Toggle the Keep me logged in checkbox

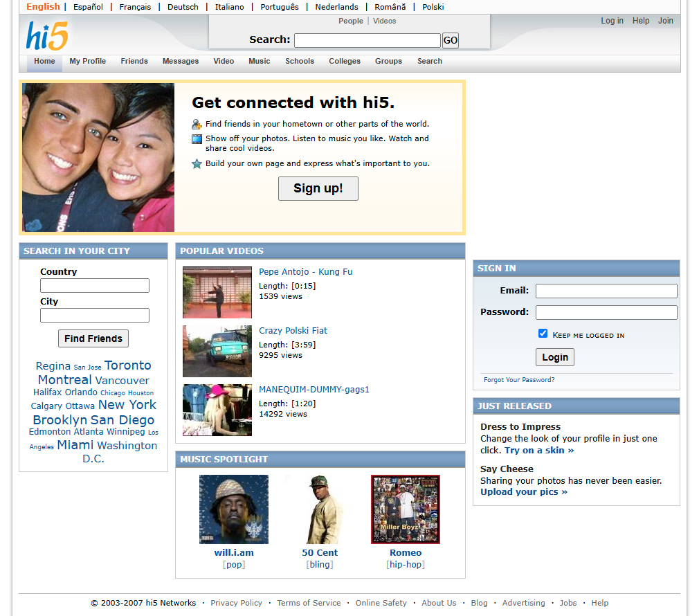point(543,334)
